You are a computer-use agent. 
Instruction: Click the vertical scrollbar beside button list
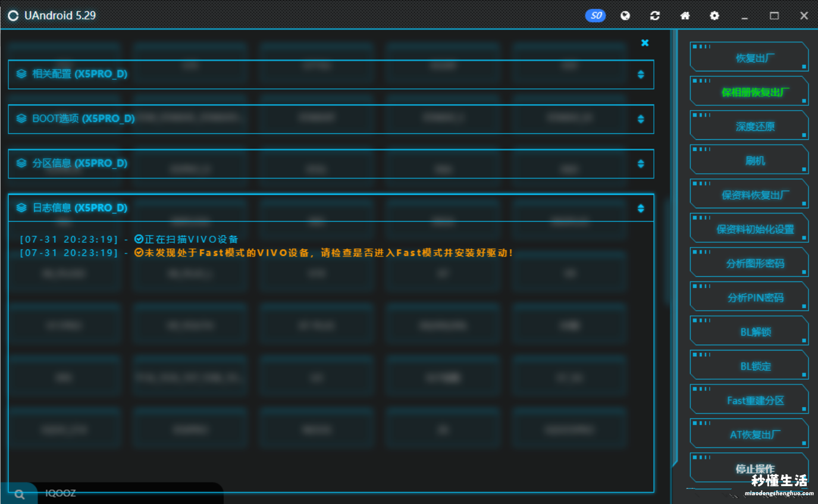point(675,248)
